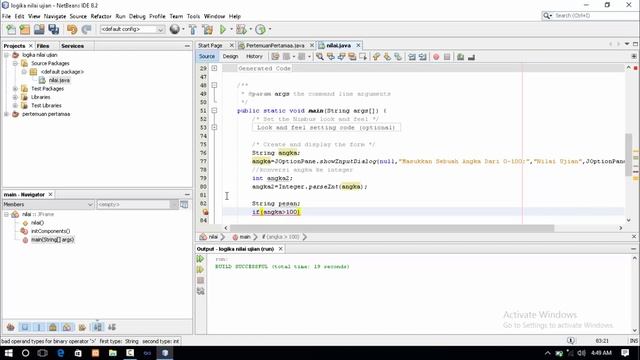Viewport: 640px width, 360px height.
Task: Click the Stop Macro Recording icon
Action: [447, 57]
